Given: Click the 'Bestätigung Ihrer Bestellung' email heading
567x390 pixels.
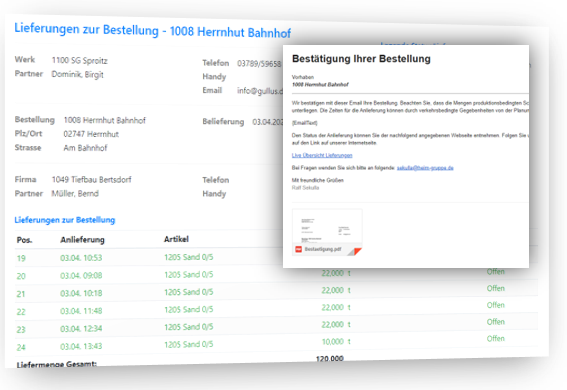Looking at the screenshot, I should [x=361, y=59].
